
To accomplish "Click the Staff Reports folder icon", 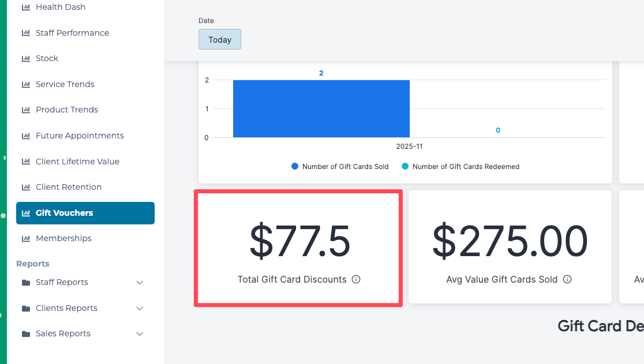I will tap(25, 283).
